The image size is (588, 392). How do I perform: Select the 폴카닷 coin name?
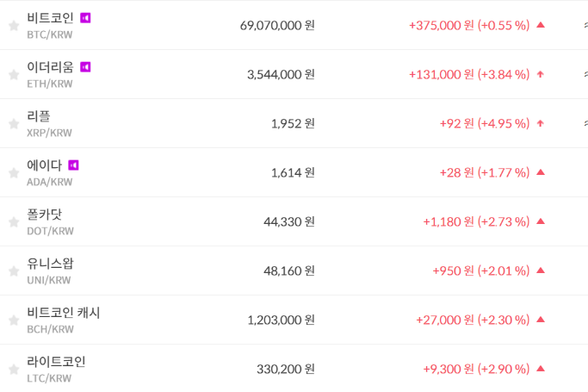[x=44, y=214]
